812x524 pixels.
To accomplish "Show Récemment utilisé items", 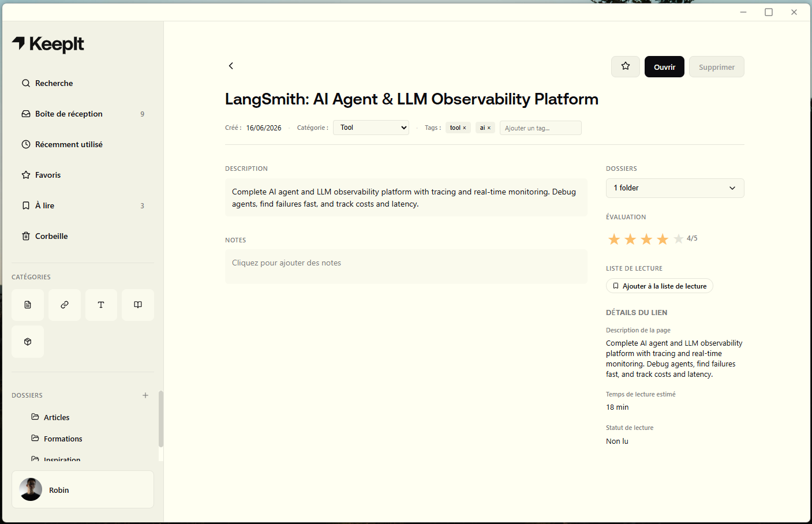I will pos(83,144).
